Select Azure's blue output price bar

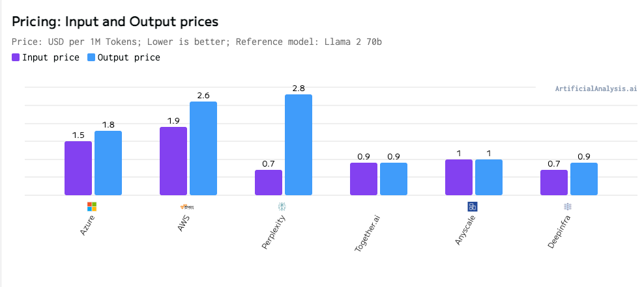point(108,163)
